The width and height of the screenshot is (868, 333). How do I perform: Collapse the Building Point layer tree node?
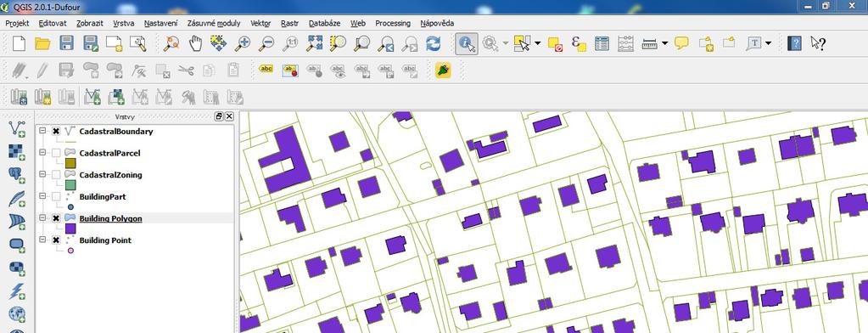[x=42, y=240]
